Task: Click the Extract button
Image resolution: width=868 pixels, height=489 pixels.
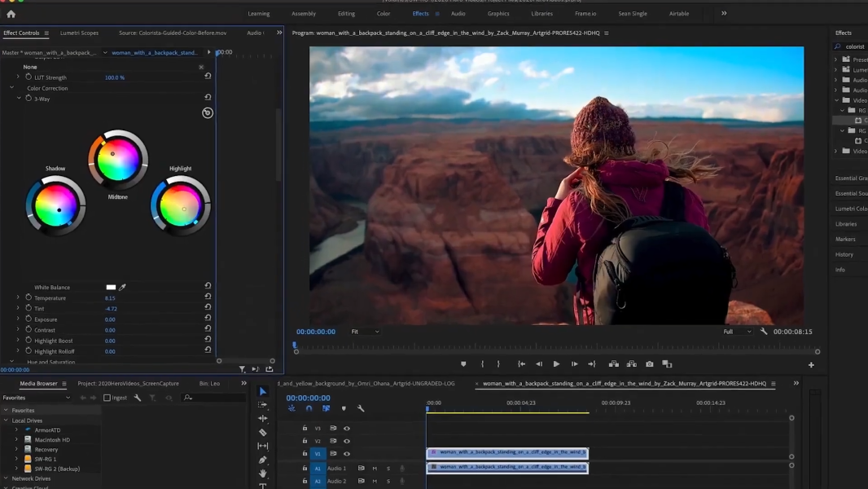Action: point(631,363)
